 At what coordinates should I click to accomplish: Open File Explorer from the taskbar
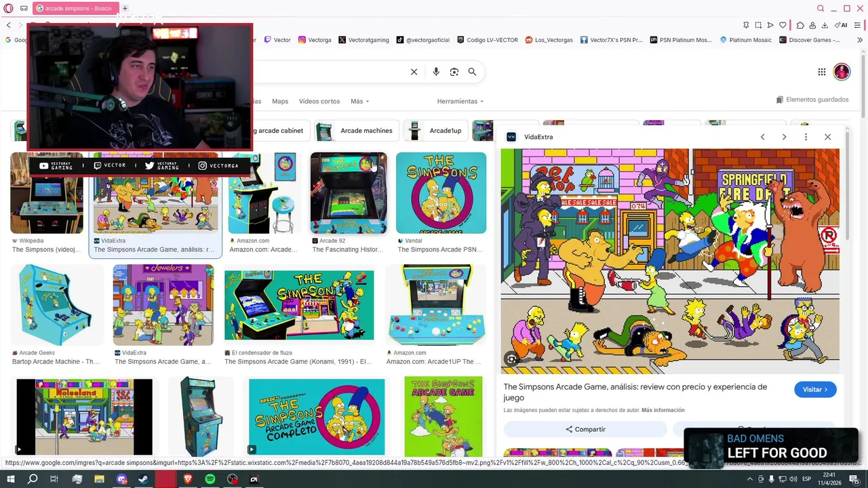pos(99,479)
